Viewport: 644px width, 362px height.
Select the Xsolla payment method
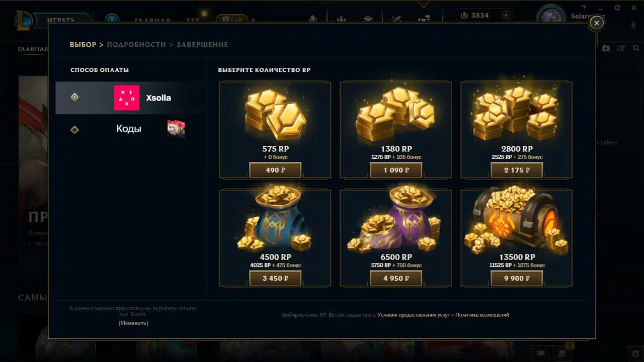point(131,98)
